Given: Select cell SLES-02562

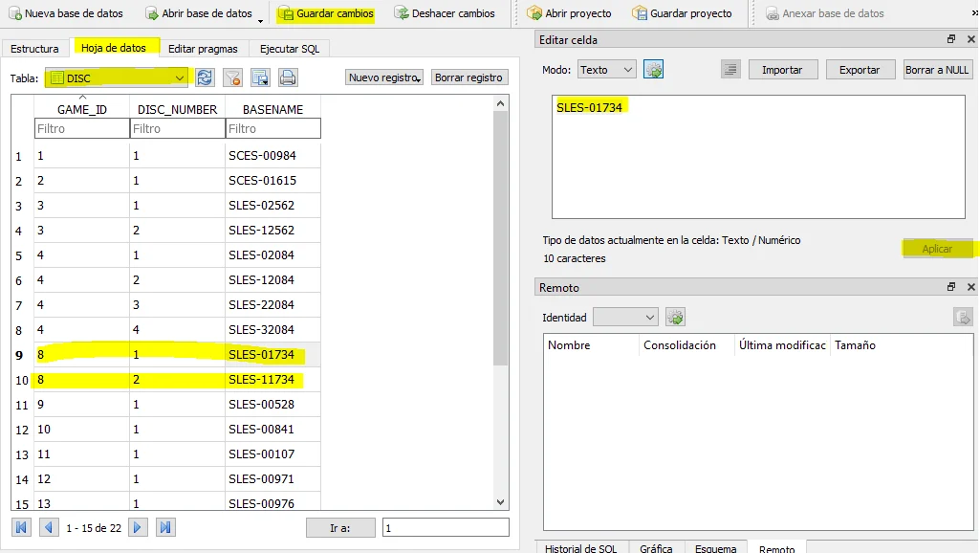Looking at the screenshot, I should (x=273, y=205).
